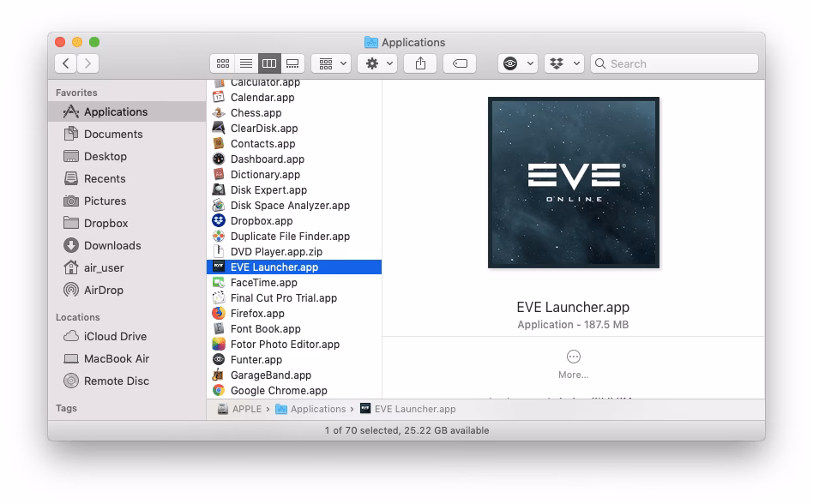Select Fotor Photo Editor.app icon
Viewport: 813px width, 504px height.
[219, 344]
